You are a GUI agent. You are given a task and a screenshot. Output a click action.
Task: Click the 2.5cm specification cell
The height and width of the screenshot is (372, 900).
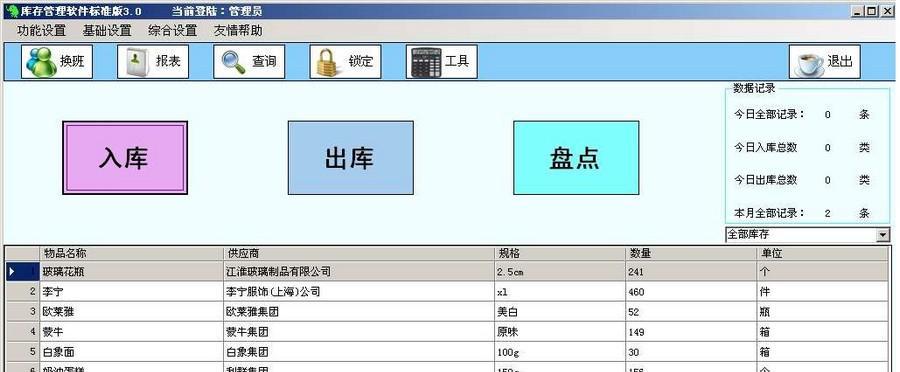pos(560,272)
